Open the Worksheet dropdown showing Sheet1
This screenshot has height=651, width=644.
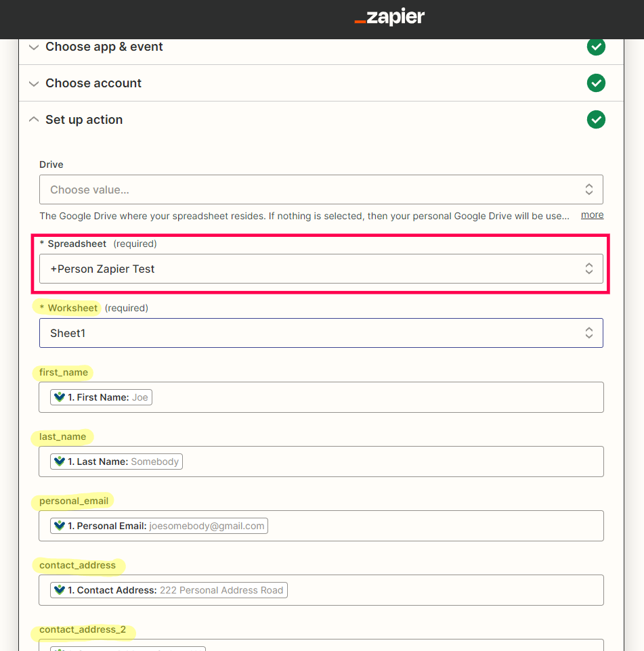coord(321,333)
